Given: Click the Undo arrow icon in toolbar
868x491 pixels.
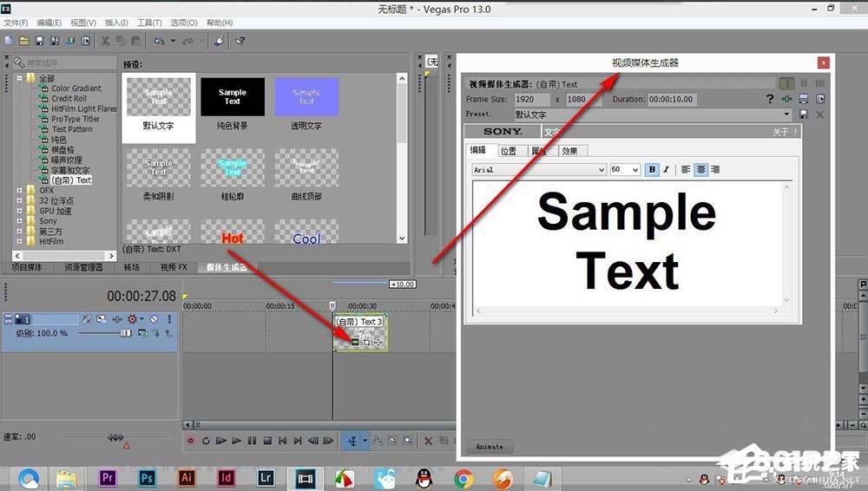Looking at the screenshot, I should coord(160,41).
